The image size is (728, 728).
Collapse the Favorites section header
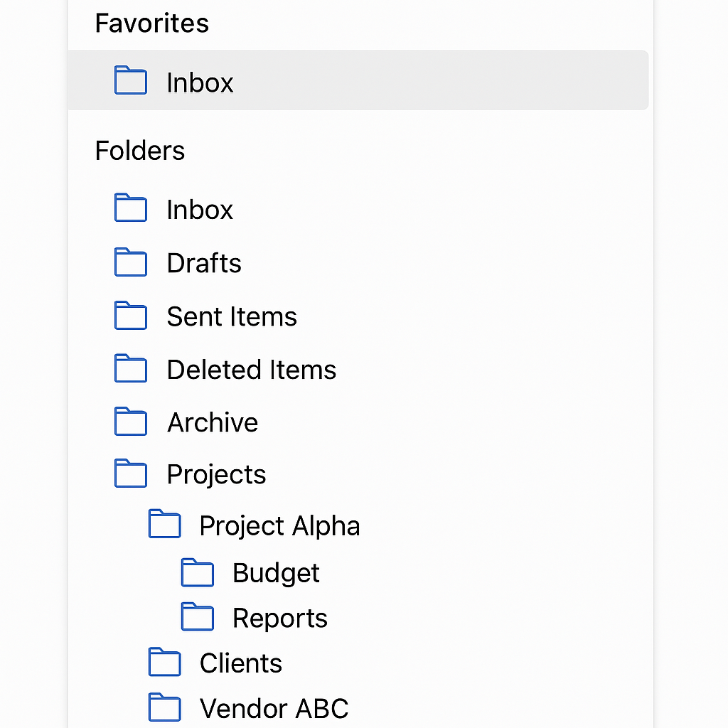[152, 23]
